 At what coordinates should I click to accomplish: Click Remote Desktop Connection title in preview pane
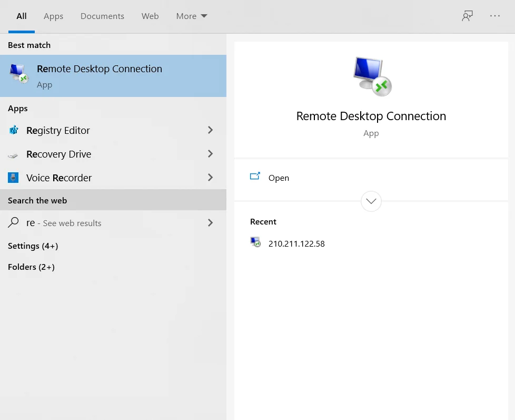371,116
